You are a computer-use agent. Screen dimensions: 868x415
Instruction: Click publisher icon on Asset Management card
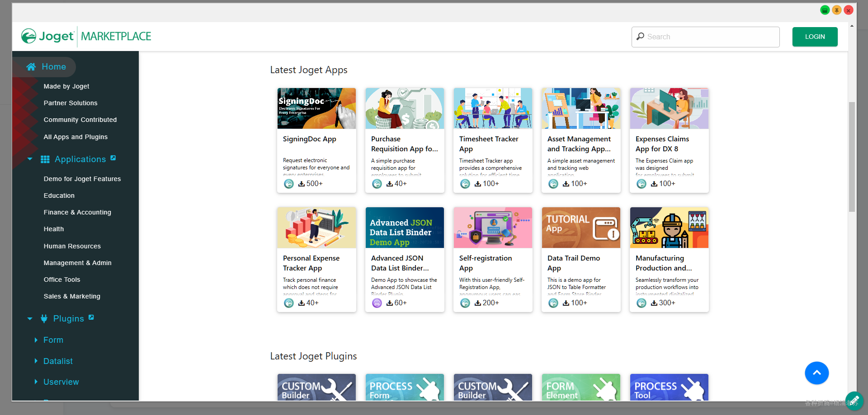coord(553,184)
